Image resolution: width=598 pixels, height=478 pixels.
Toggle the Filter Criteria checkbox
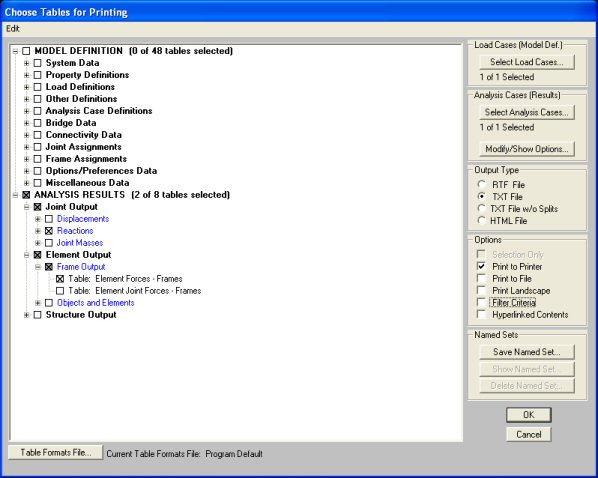[482, 303]
